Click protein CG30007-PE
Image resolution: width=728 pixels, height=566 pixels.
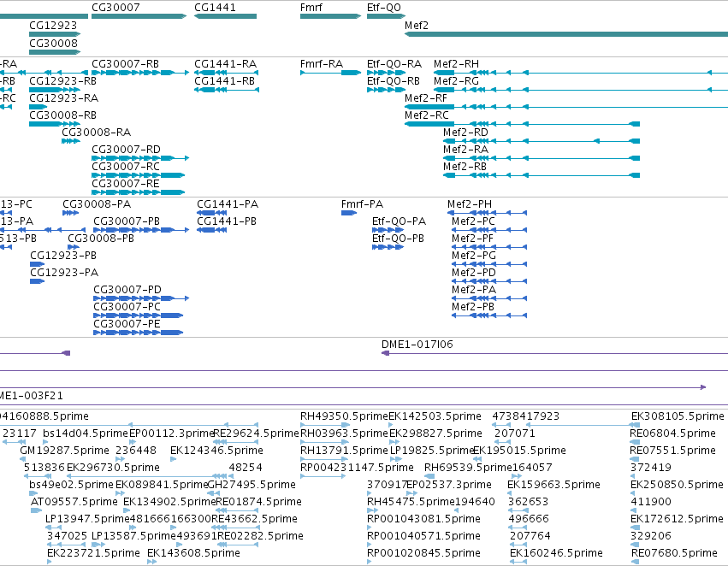click(x=127, y=324)
